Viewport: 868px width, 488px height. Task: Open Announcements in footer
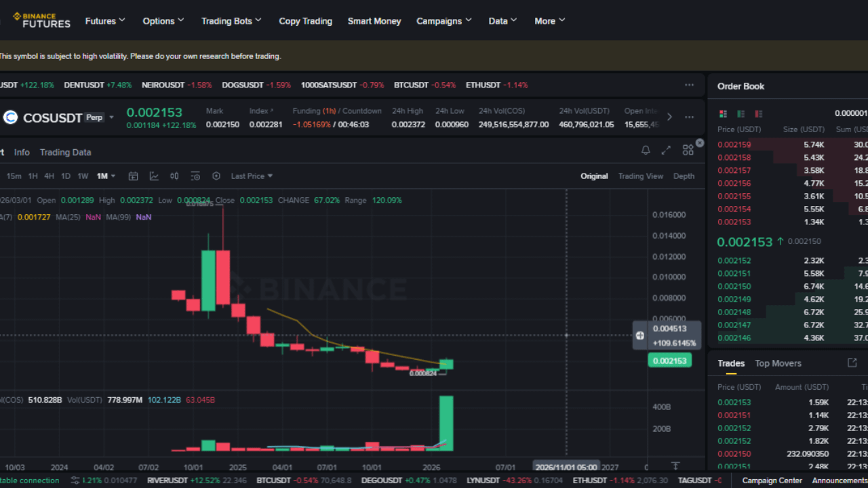click(x=840, y=481)
